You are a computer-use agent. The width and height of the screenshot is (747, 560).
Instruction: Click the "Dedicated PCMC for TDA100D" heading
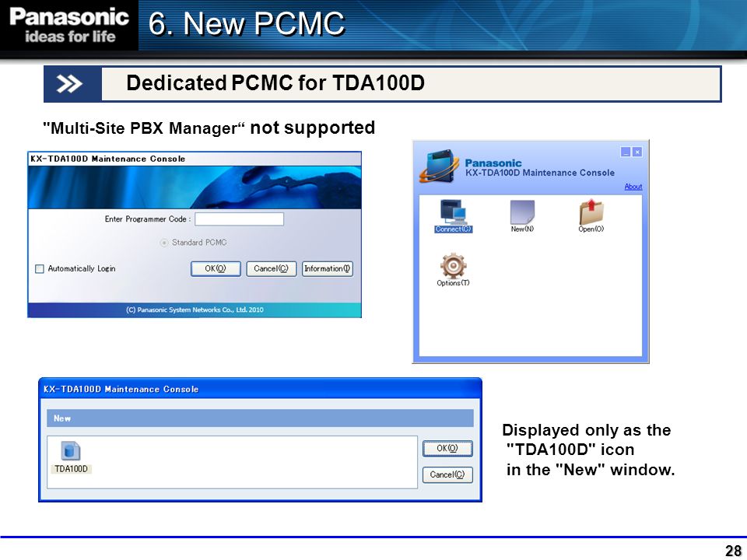[275, 83]
